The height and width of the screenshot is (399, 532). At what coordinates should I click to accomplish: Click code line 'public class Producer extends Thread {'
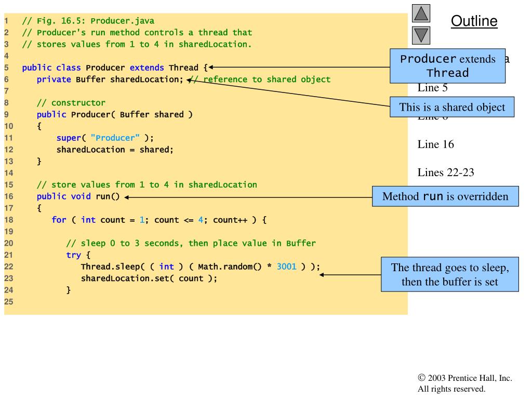click(x=115, y=68)
